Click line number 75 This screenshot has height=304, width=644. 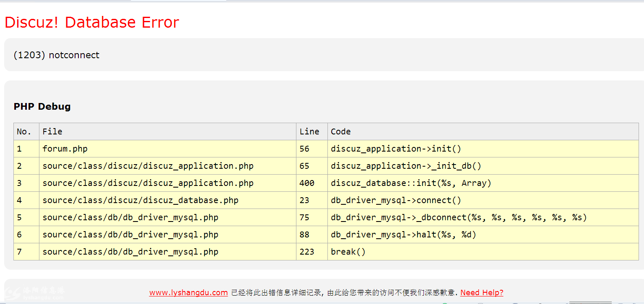pos(312,217)
